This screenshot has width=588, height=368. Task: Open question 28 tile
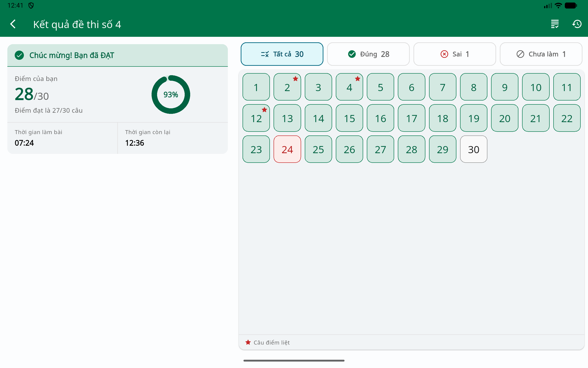coord(412,149)
